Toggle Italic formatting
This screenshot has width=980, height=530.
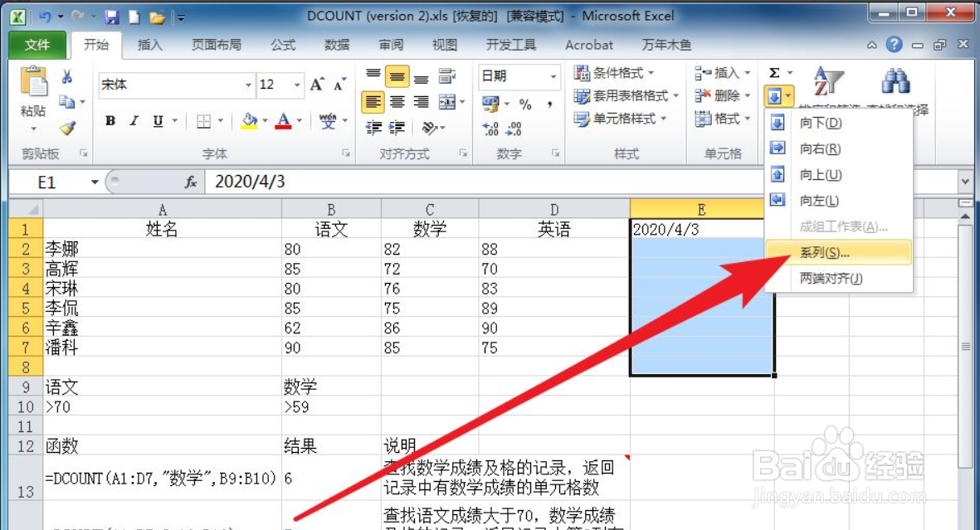pos(134,120)
